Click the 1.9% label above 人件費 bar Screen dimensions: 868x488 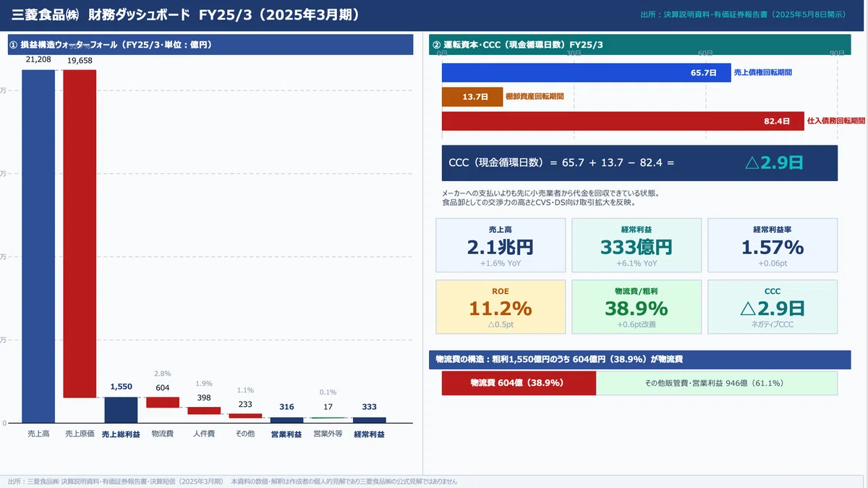point(204,384)
